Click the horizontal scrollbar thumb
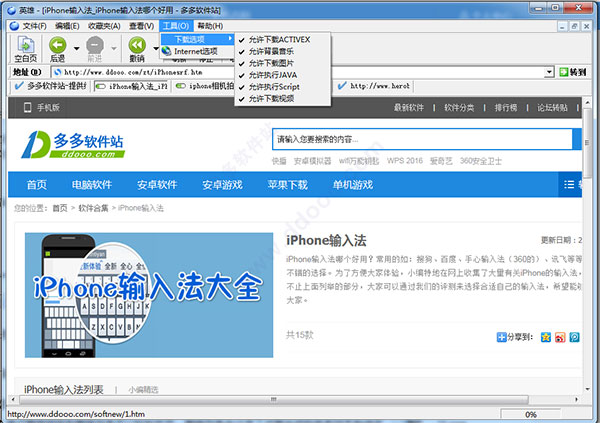The image size is (600, 423). coord(274,400)
